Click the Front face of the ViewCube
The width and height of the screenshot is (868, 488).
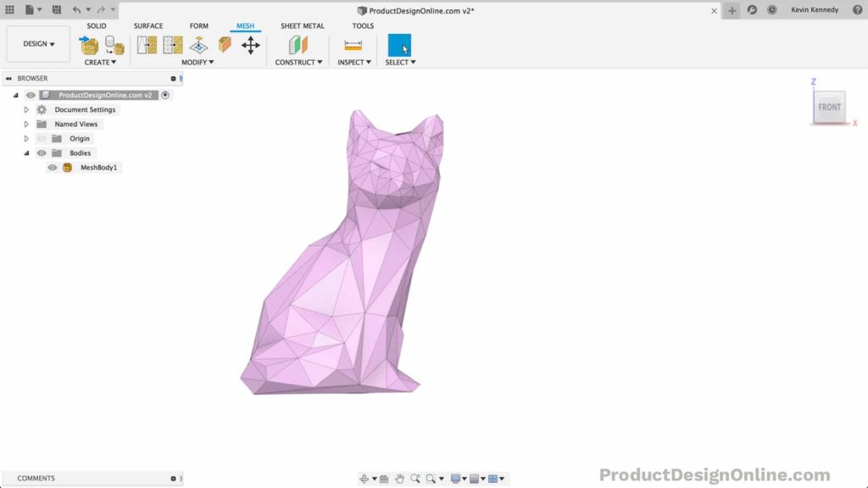tap(829, 108)
